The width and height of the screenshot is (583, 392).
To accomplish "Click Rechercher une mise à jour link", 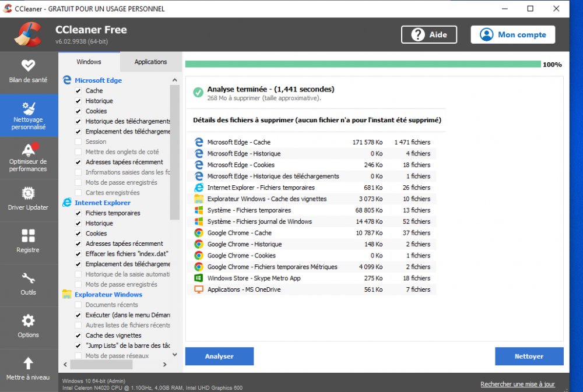I will 517,384.
